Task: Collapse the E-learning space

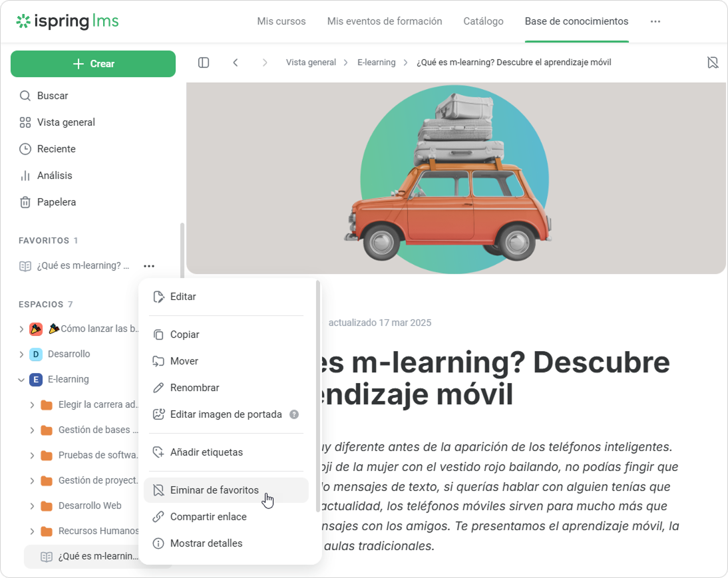Action: [x=21, y=380]
